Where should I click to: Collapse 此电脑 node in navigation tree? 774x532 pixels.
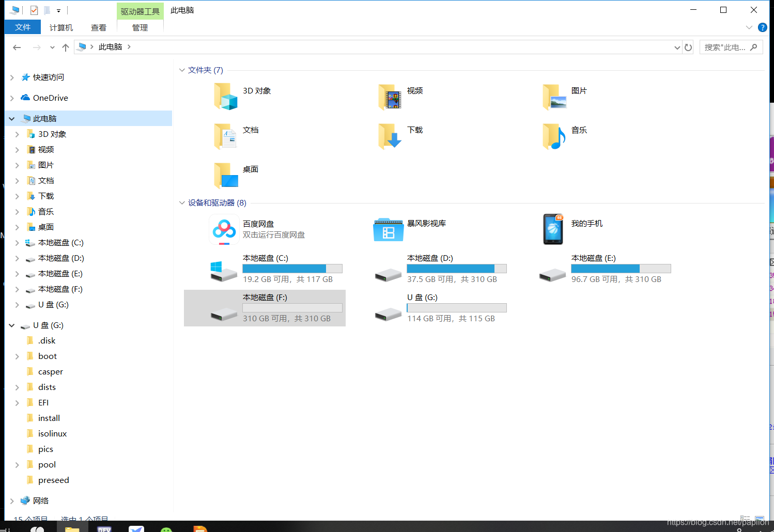coord(12,119)
